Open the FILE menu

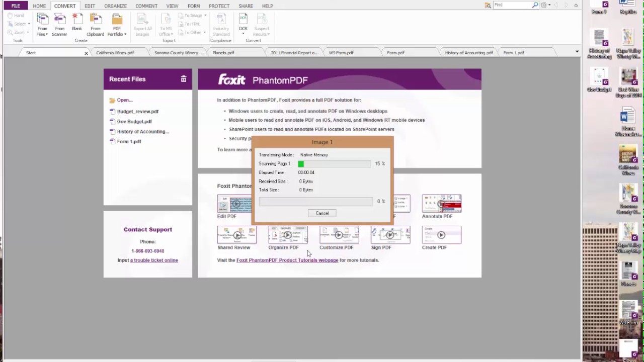click(16, 6)
